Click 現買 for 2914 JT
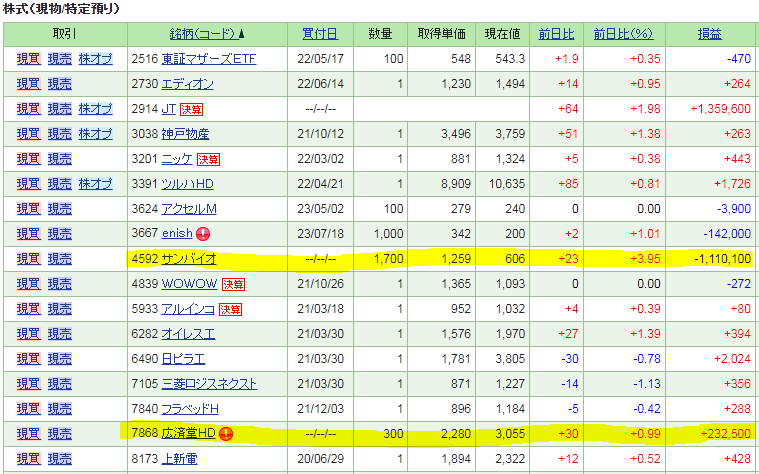This screenshot has width=759, height=474. point(29,109)
